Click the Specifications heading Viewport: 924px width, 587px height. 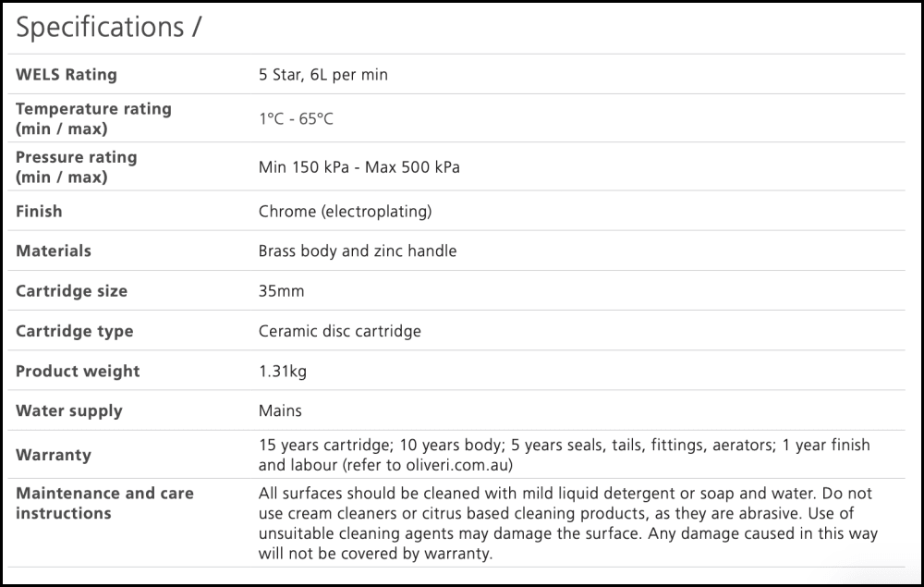(108, 28)
